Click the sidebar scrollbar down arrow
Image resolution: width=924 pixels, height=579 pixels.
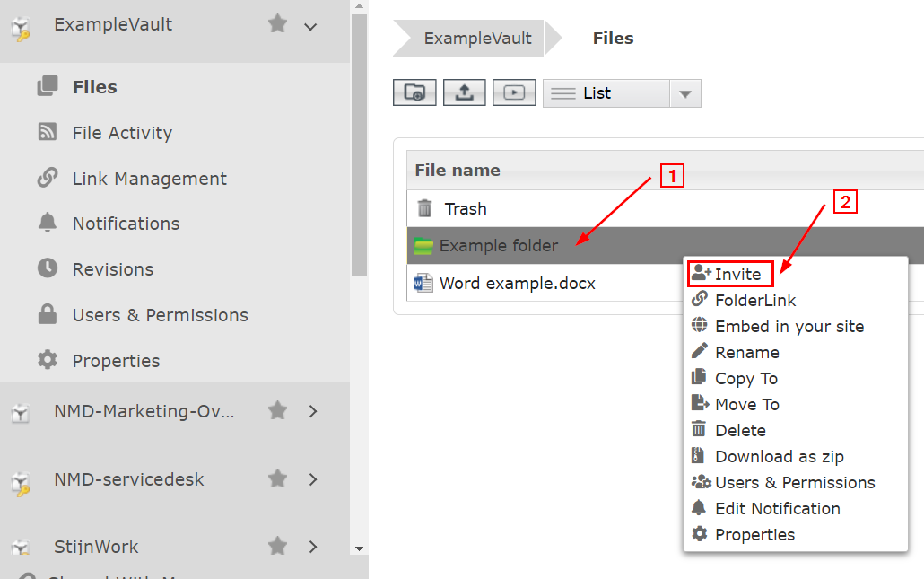pos(359,548)
